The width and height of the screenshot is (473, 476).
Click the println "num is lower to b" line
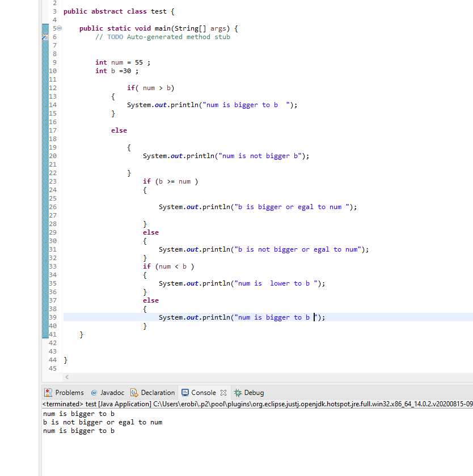(x=242, y=283)
